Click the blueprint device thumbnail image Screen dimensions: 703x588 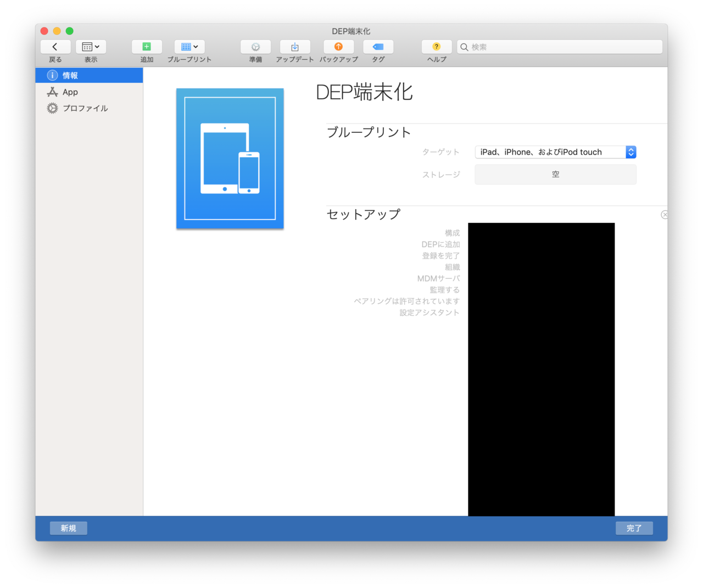pyautogui.click(x=230, y=159)
